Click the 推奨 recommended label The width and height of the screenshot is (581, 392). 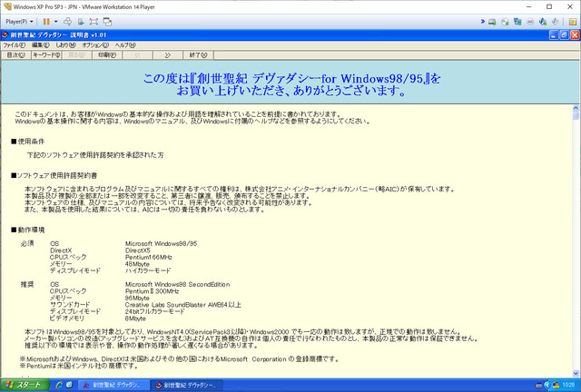pos(27,285)
